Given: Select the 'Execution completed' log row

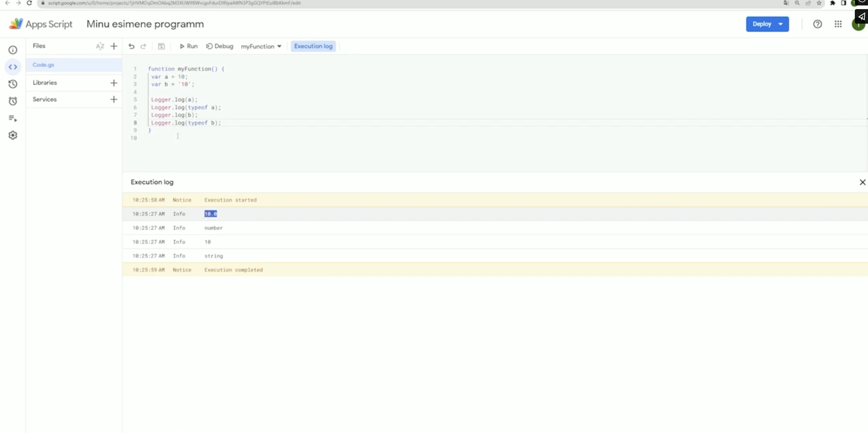Looking at the screenshot, I should tap(495, 270).
